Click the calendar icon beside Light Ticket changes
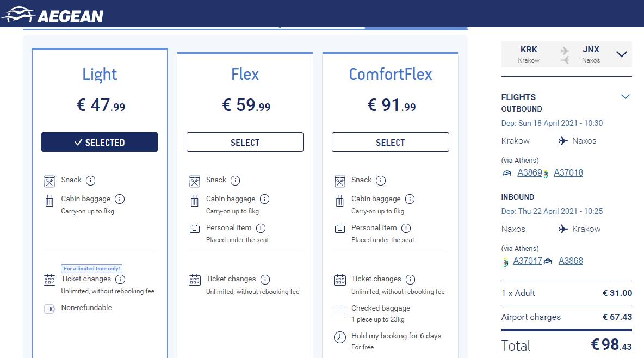The height and width of the screenshot is (358, 644). tap(49, 280)
